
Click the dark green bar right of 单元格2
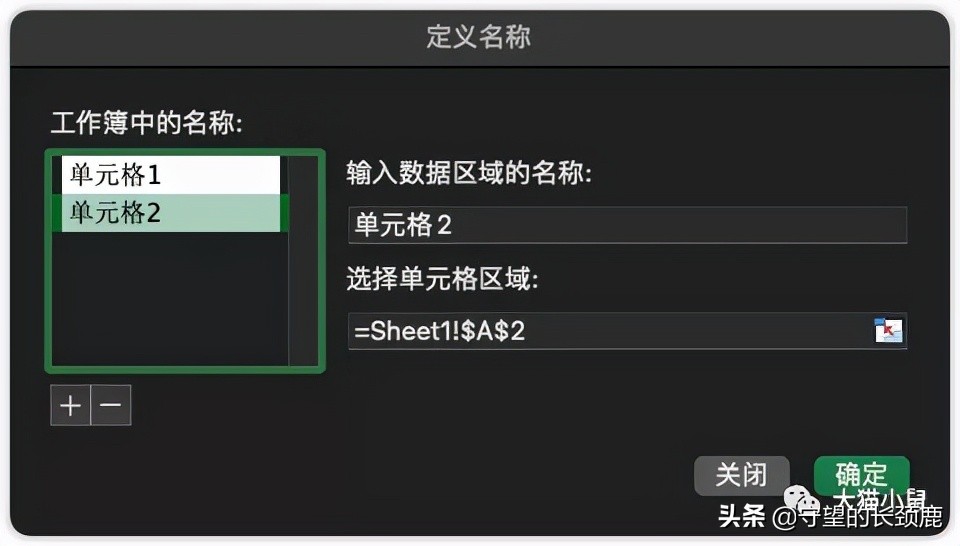[284, 213]
